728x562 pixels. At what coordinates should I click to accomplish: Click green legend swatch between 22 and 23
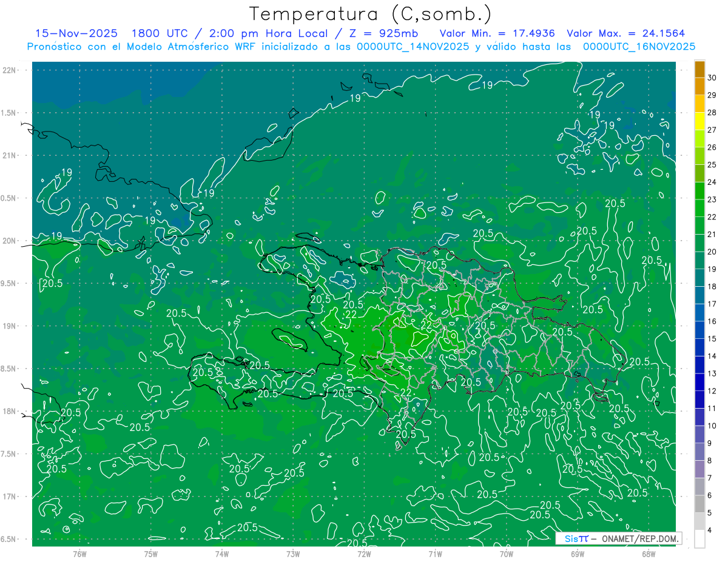[699, 209]
